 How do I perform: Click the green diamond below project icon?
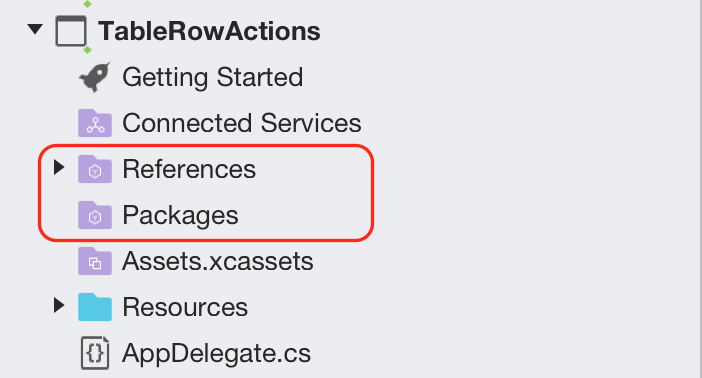pyautogui.click(x=87, y=50)
